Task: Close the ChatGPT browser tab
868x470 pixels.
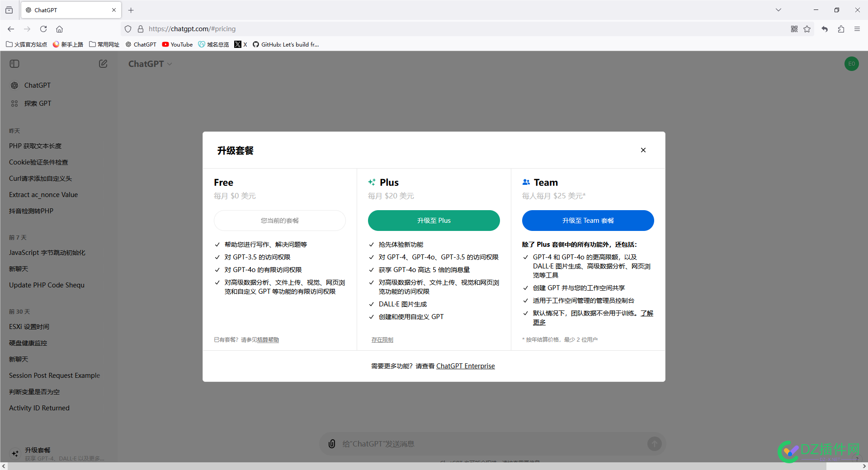Action: pyautogui.click(x=114, y=10)
